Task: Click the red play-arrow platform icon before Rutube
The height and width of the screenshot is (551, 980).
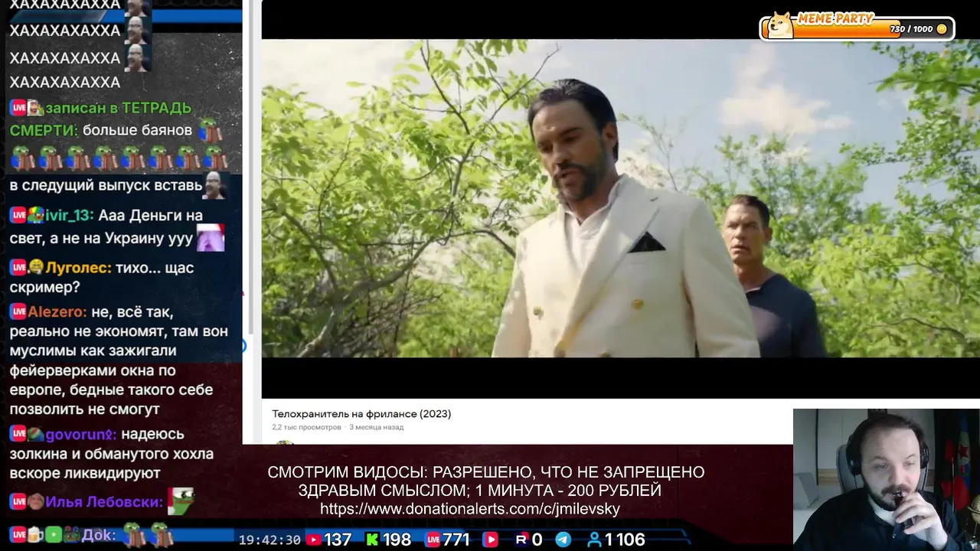Action: coord(490,540)
